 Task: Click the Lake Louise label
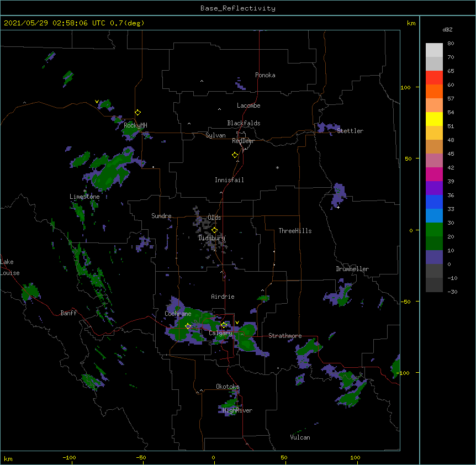[x=10, y=267]
